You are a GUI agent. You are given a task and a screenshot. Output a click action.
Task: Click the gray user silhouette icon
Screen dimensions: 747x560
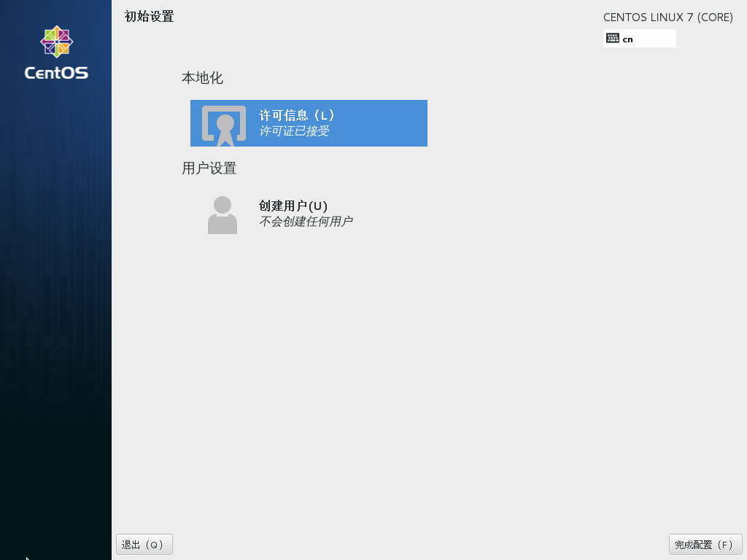click(222, 214)
